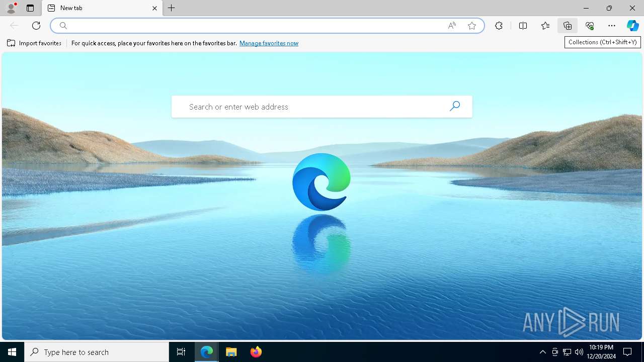Click the Type here to search box
Image resolution: width=644 pixels, height=362 pixels.
(x=97, y=352)
